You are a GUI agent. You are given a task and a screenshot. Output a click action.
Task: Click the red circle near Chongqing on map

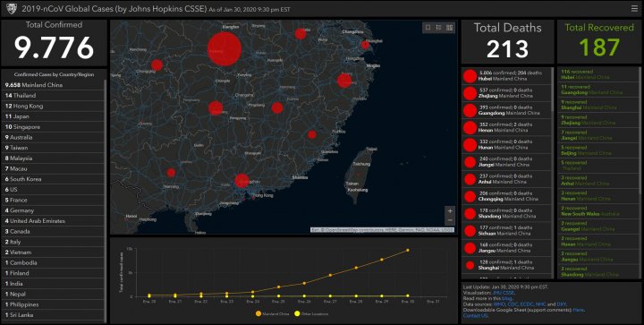tap(157, 65)
